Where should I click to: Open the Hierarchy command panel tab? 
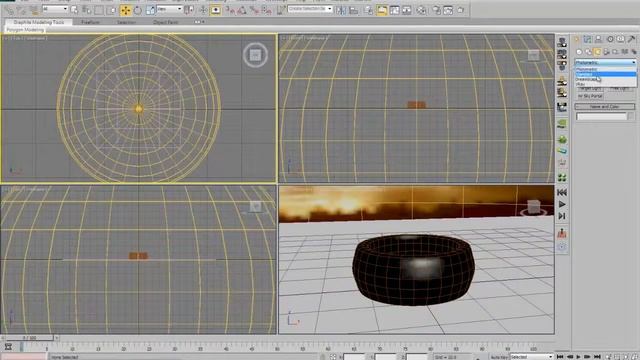click(598, 39)
